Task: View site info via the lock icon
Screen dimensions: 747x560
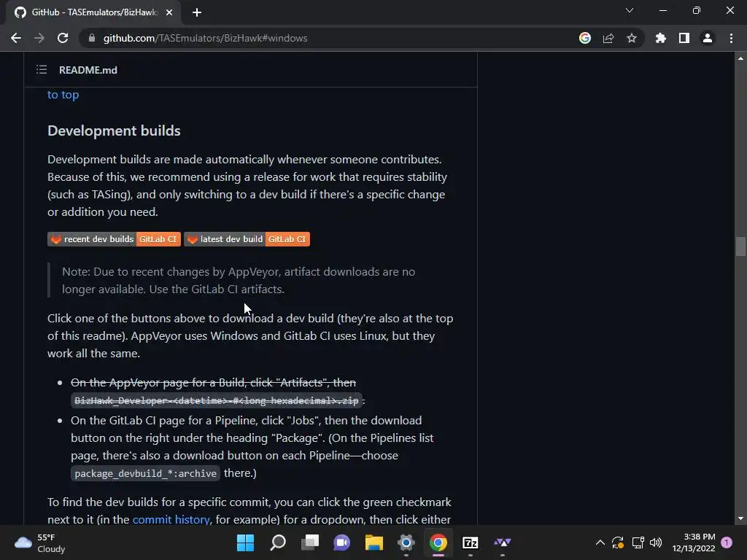Action: [92, 38]
